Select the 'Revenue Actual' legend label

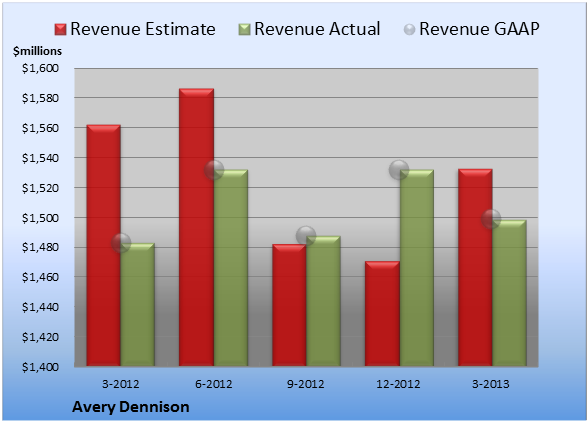pos(317,29)
